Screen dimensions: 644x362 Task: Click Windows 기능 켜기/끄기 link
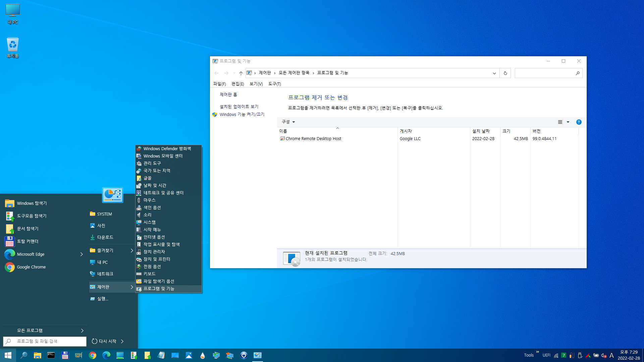click(242, 114)
